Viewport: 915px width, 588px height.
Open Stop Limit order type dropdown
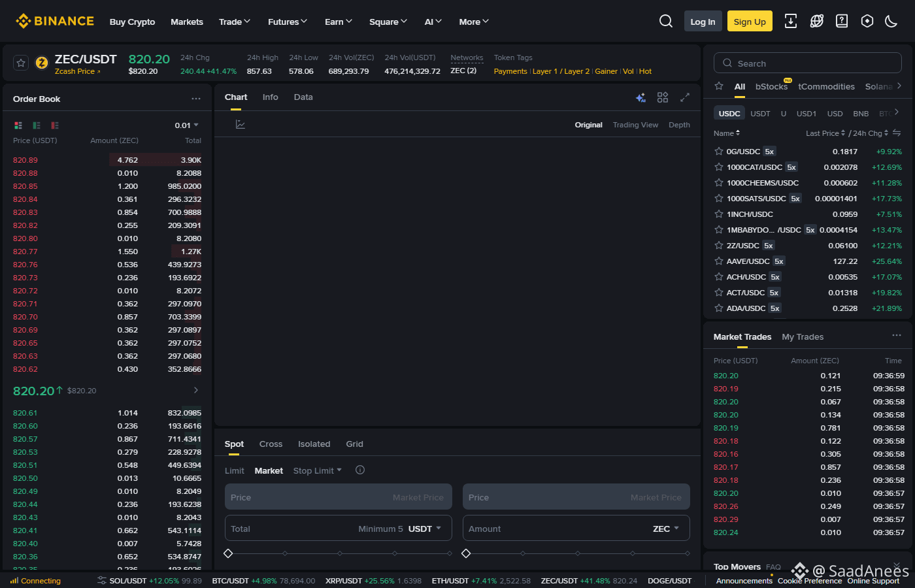tap(318, 470)
